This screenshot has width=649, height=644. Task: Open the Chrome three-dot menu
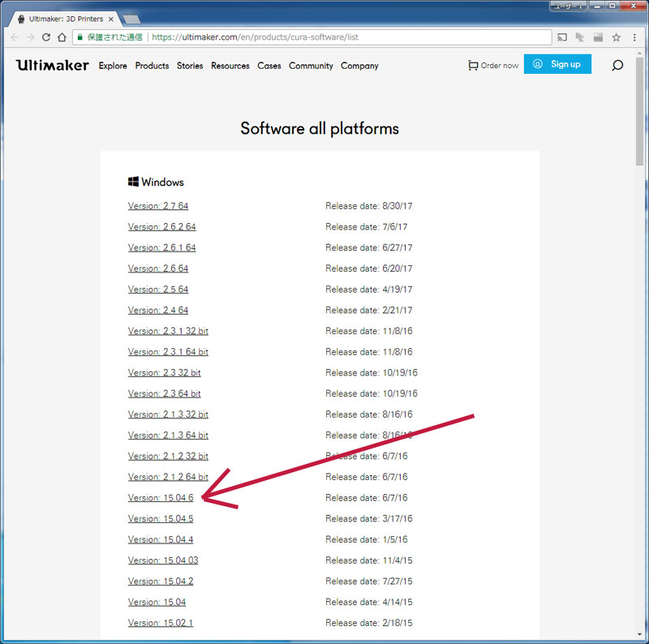click(634, 37)
